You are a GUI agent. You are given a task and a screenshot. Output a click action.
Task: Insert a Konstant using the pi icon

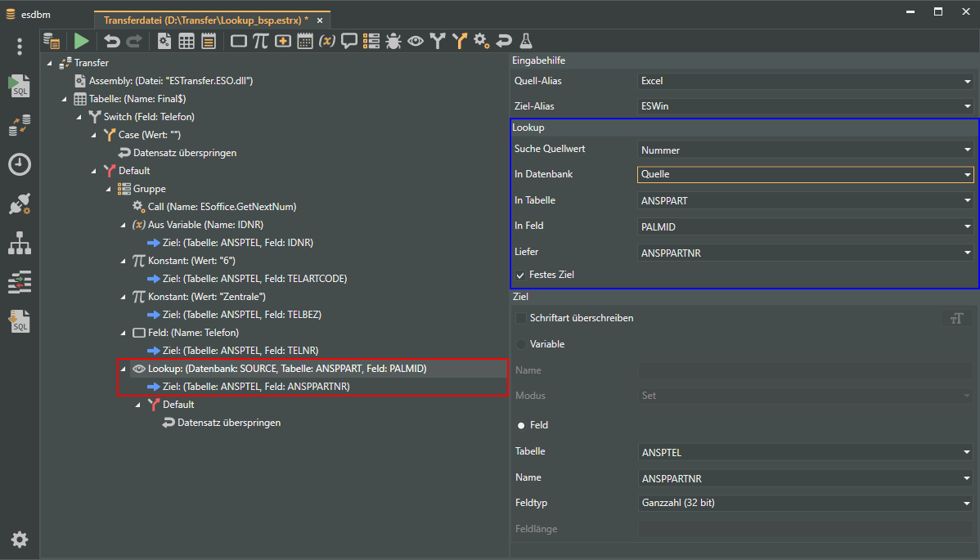pos(260,41)
